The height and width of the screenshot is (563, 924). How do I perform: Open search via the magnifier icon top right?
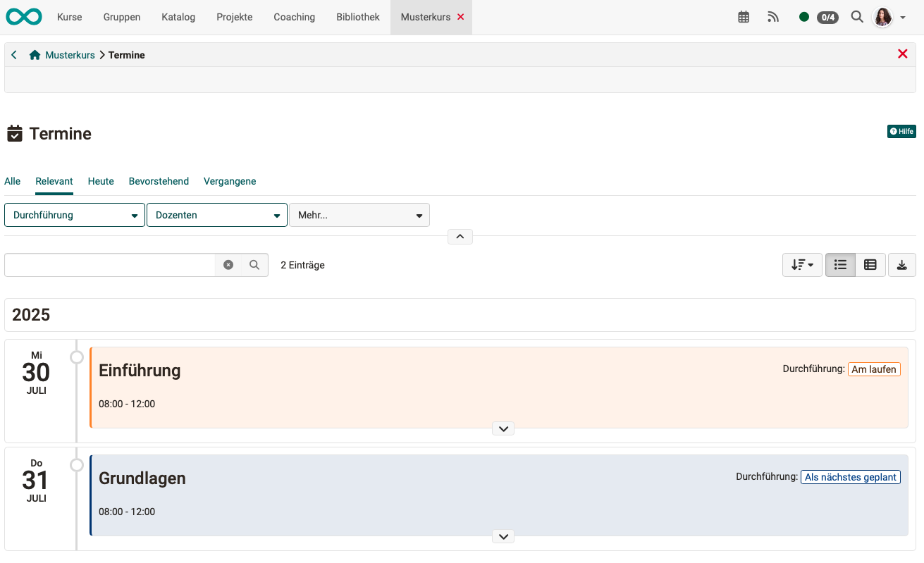857,16
